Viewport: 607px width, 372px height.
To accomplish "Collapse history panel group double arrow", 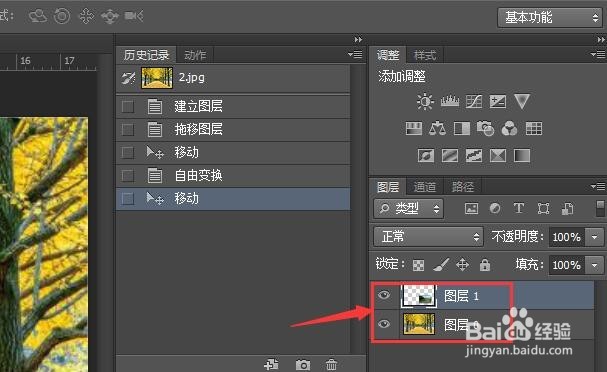I will (x=358, y=39).
